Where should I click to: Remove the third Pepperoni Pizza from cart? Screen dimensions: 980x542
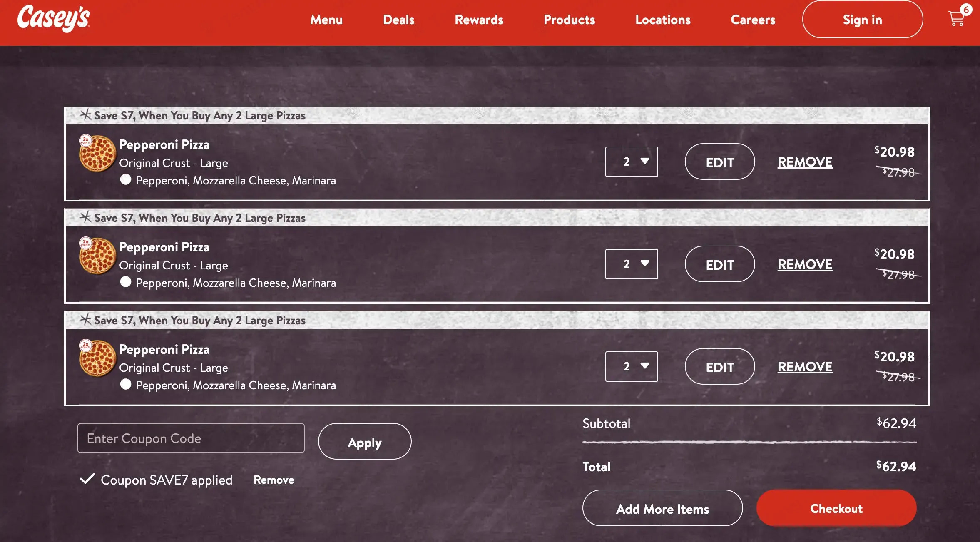[805, 367]
